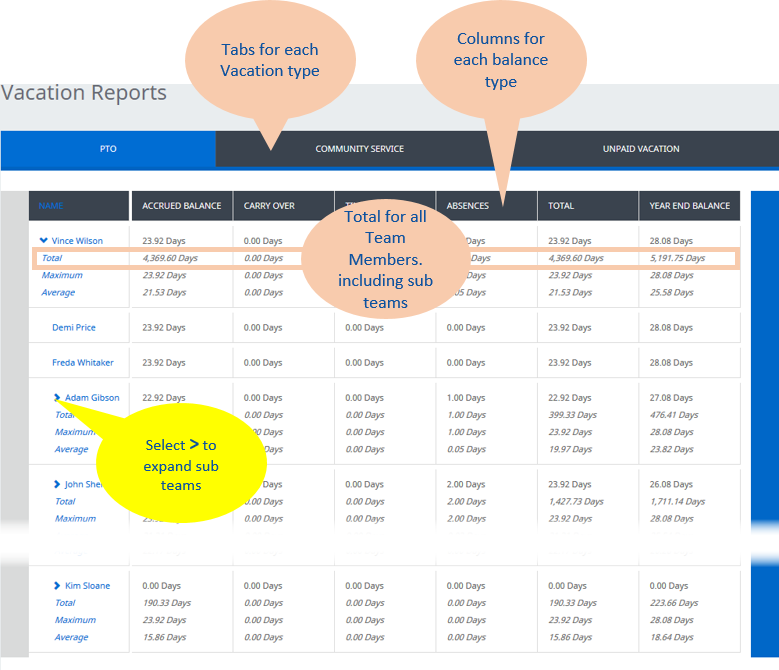The width and height of the screenshot is (779, 670).
Task: Select the Unpaid Vacation tab
Action: coord(640,149)
